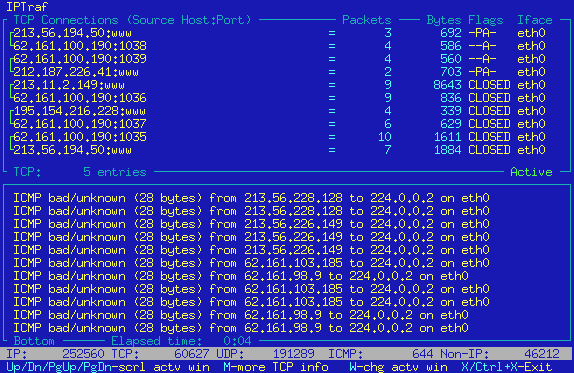This screenshot has height=373, width=574.
Task: Click the 692 bytes value
Action: [451, 33]
